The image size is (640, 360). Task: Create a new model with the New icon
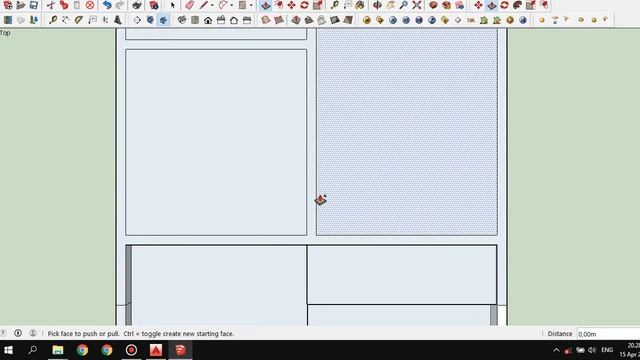coord(8,5)
